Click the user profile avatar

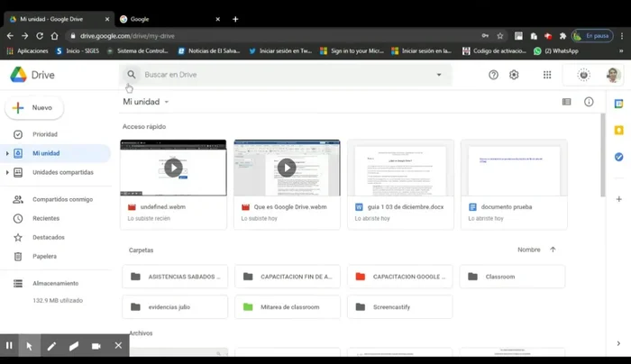pyautogui.click(x=613, y=75)
